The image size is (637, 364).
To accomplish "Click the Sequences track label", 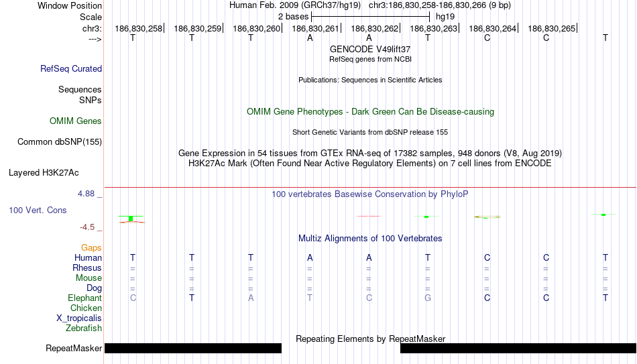I will coord(80,89).
